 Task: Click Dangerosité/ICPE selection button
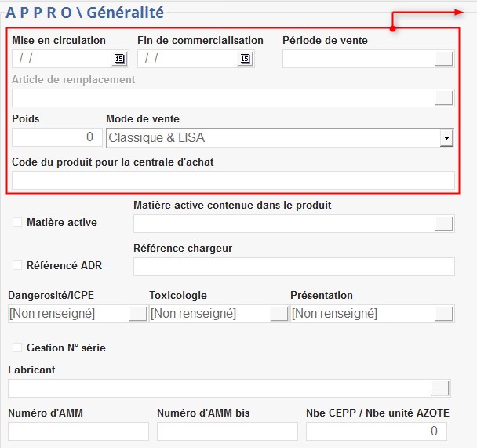138,314
